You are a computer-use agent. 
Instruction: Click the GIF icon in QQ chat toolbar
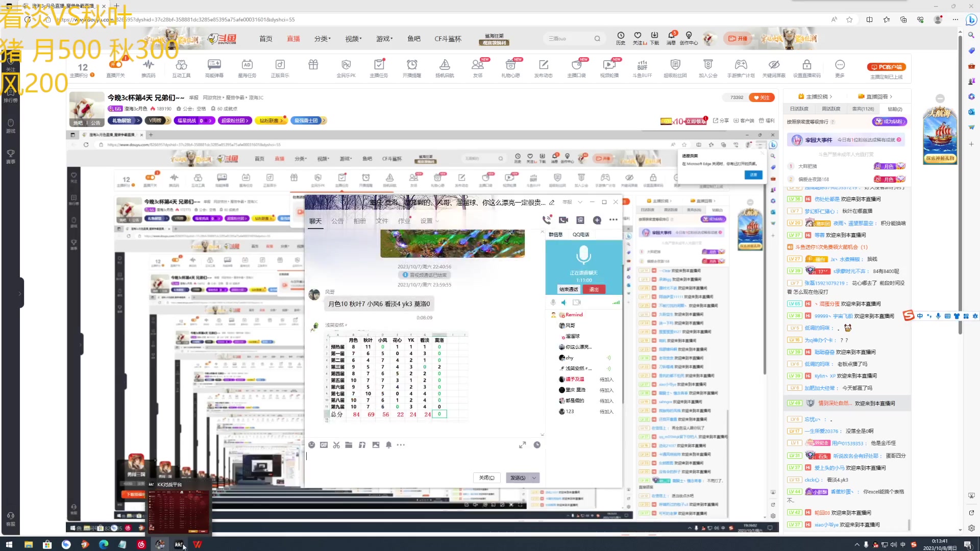coord(324,445)
